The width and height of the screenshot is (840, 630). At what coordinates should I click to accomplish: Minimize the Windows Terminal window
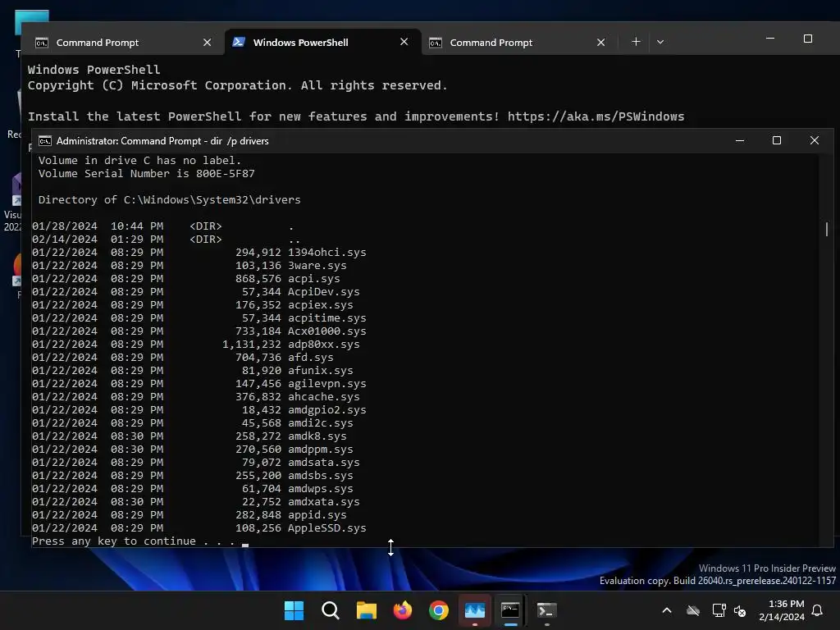coord(770,39)
